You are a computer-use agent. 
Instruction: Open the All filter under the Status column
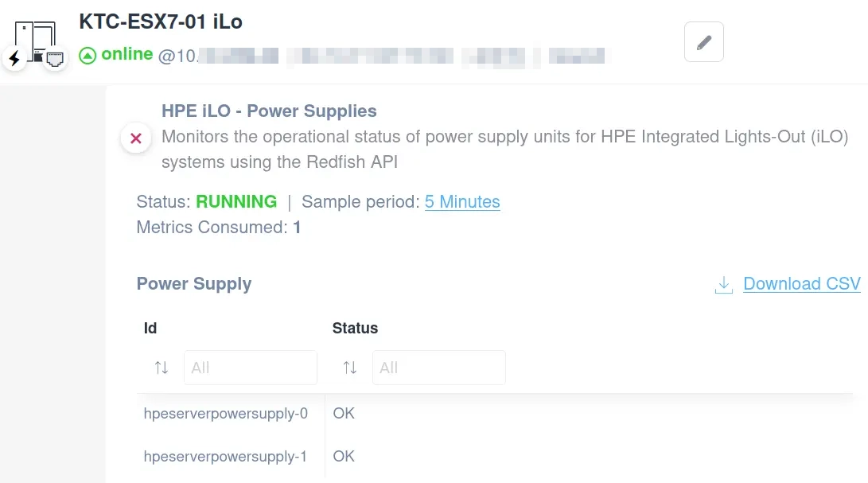tap(438, 368)
